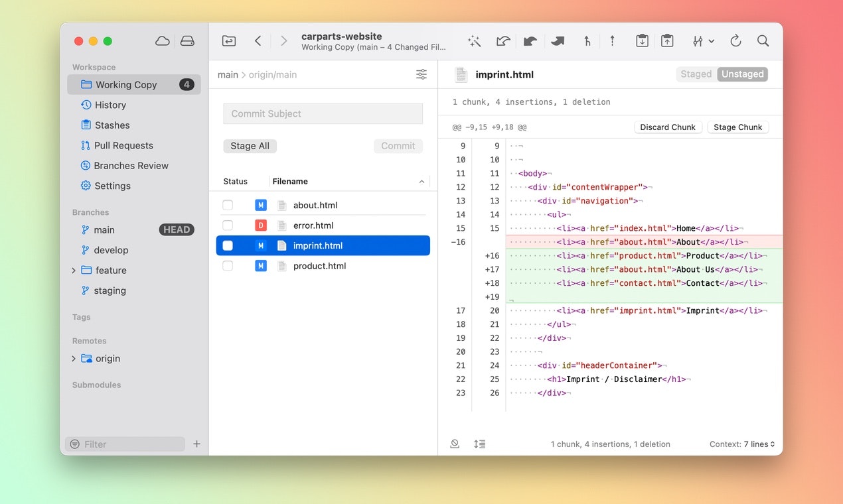Viewport: 843px width, 504px height.
Task: Stage about.html via its checkbox
Action: 228,206
